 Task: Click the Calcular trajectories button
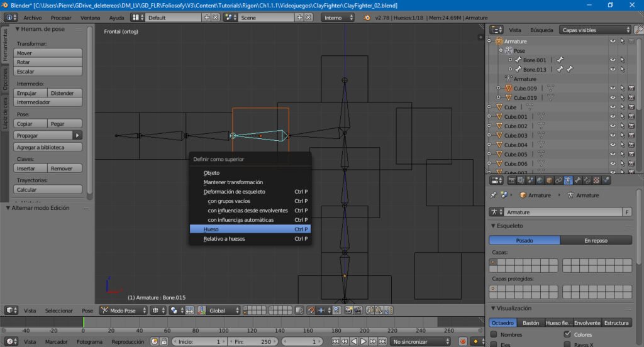click(48, 190)
